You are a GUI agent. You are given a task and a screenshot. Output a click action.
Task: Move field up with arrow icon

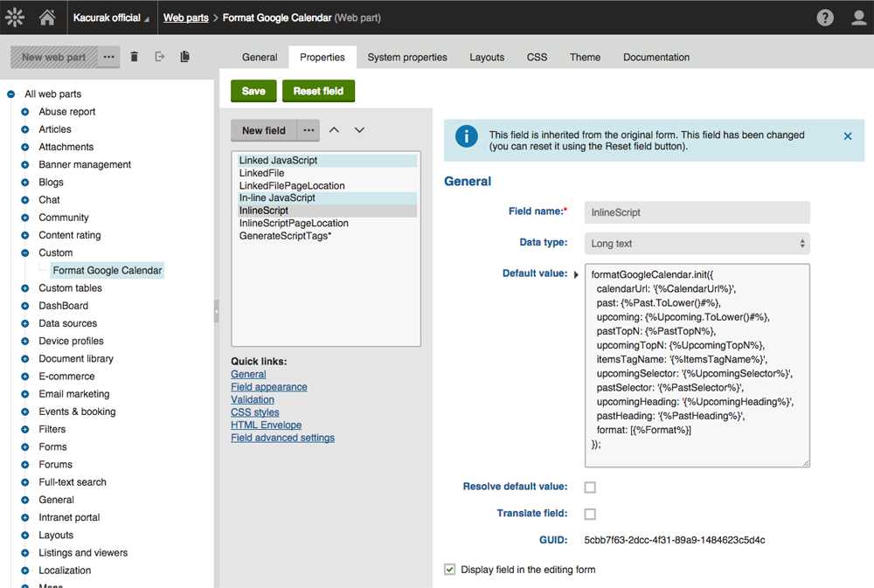(334, 130)
